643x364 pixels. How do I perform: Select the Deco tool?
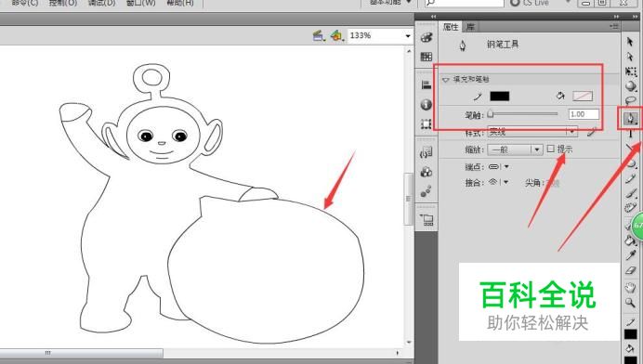pyautogui.click(x=630, y=207)
